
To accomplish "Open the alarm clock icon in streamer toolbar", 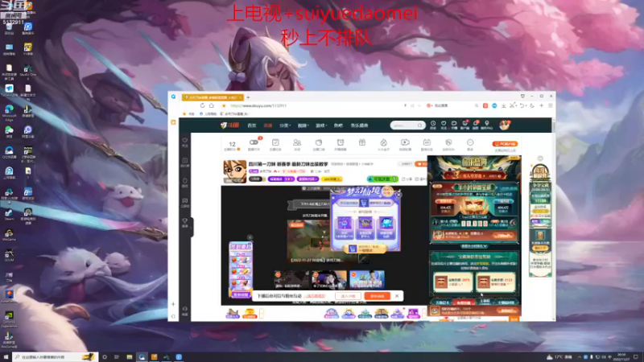I will tap(341, 144).
